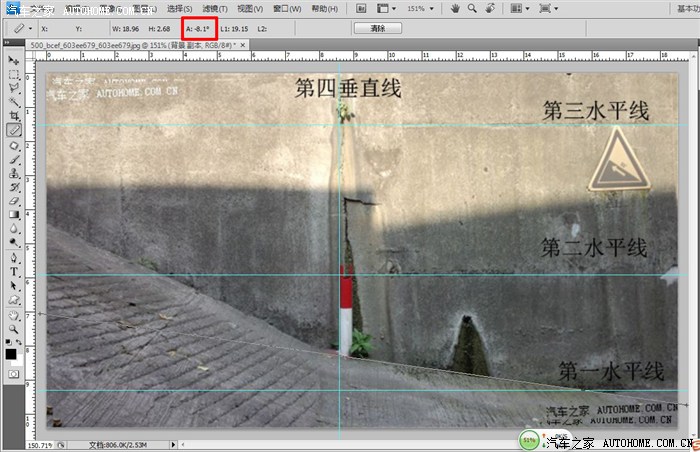Click the background color swatch (white)

[20, 361]
